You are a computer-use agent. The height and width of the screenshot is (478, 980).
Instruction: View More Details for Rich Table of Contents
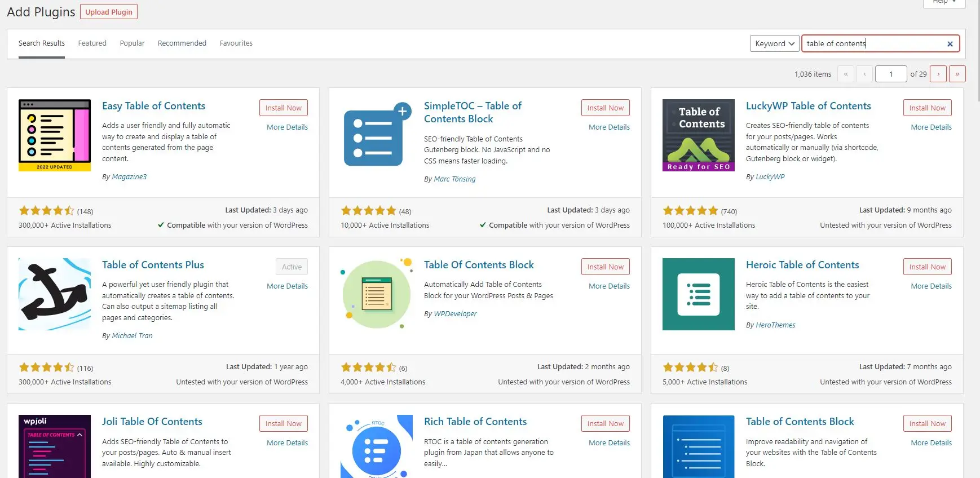(x=610, y=443)
